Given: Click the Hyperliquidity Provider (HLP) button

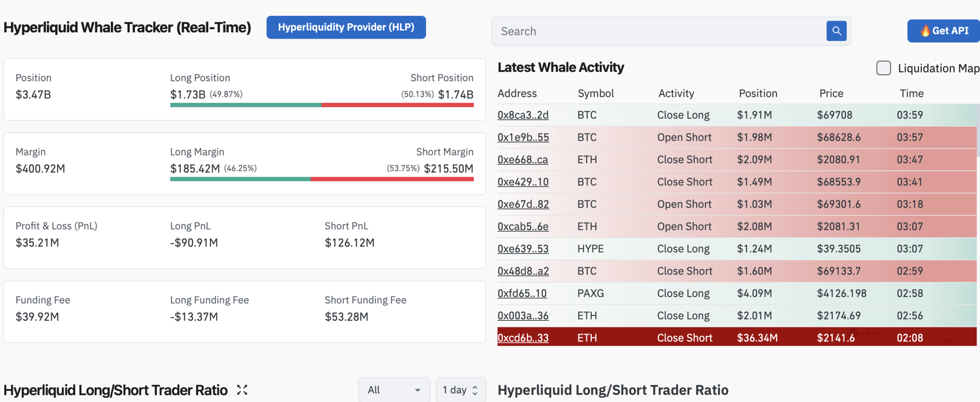Looking at the screenshot, I should click(346, 27).
